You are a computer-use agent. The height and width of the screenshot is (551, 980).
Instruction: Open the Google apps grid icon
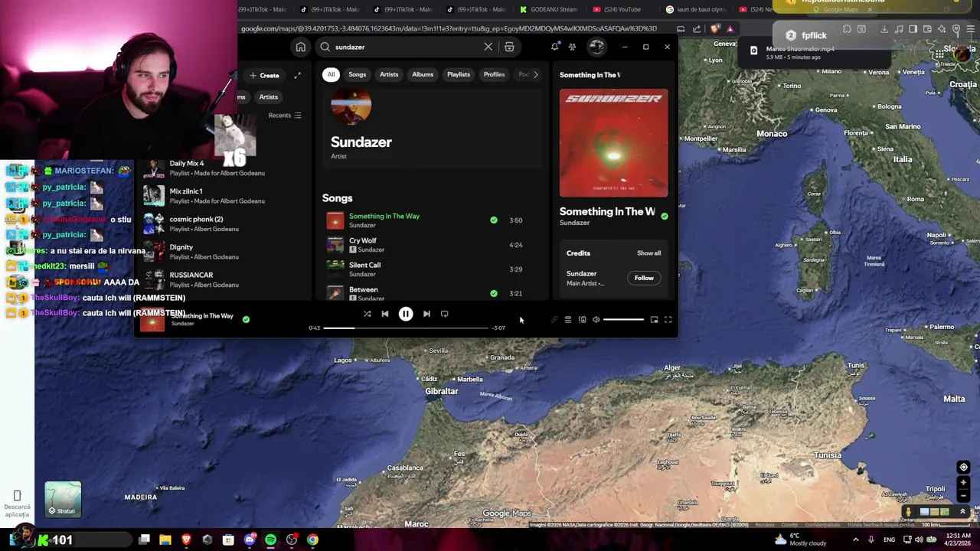click(939, 54)
